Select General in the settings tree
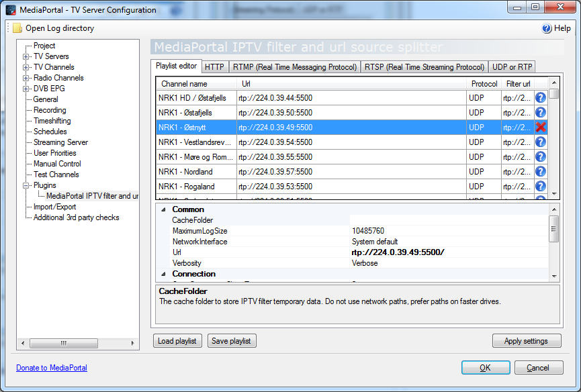581x392 pixels. 46,99
